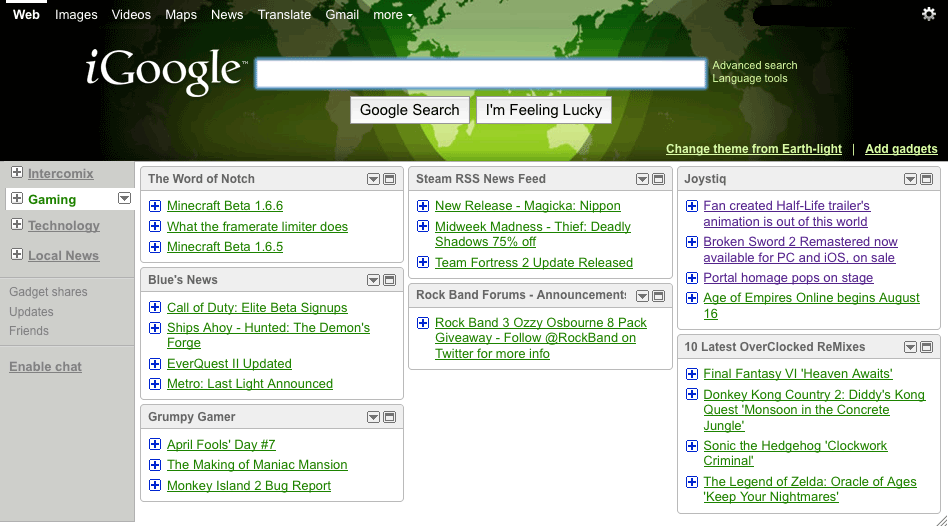This screenshot has height=527, width=948.
Task: Go to Maps in top navigation
Action: tap(181, 15)
